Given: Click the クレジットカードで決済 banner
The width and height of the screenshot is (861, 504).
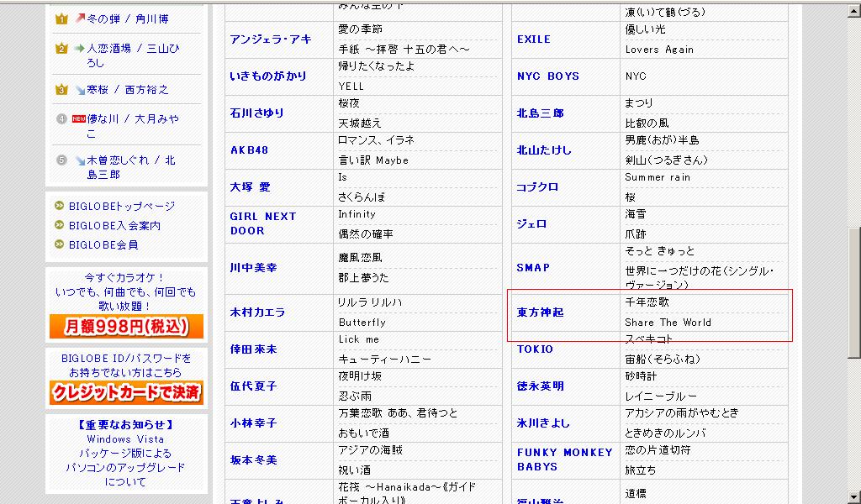Looking at the screenshot, I should (126, 392).
